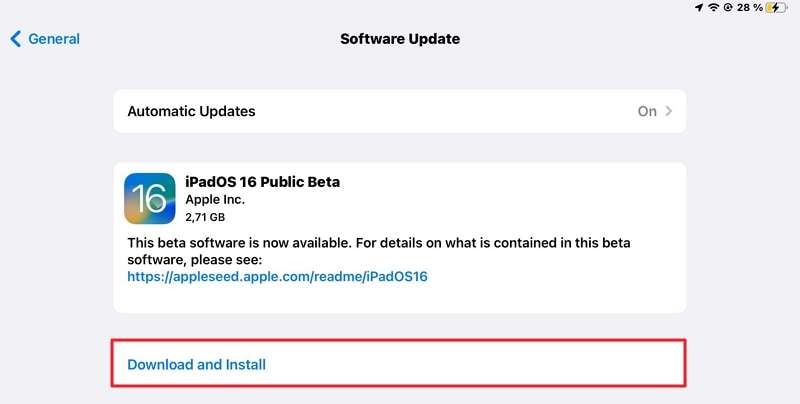Open the Automatic Updates row
The height and width of the screenshot is (404, 800).
400,111
